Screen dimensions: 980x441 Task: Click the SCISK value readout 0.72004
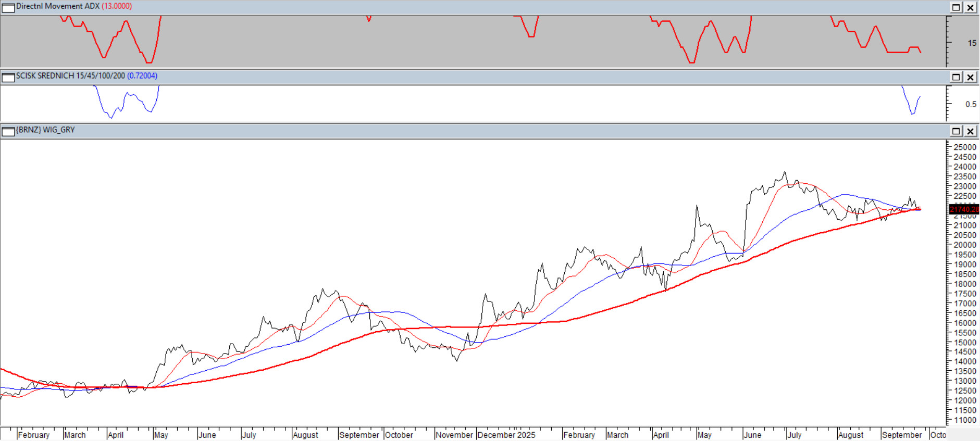[x=142, y=76]
